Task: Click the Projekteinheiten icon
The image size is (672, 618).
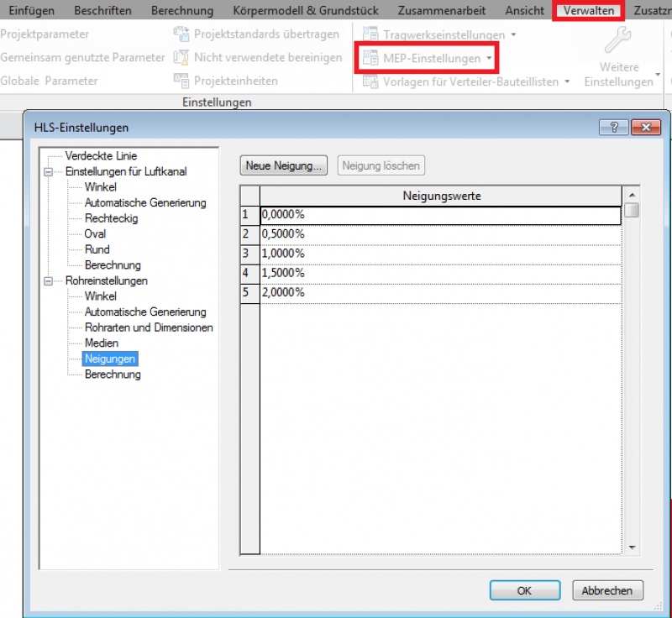Action: (181, 81)
